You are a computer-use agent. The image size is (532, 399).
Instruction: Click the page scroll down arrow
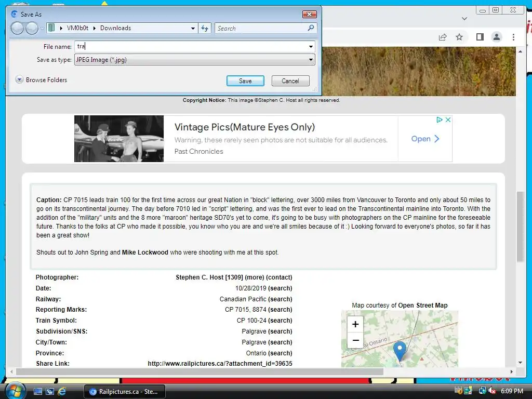[x=520, y=363]
